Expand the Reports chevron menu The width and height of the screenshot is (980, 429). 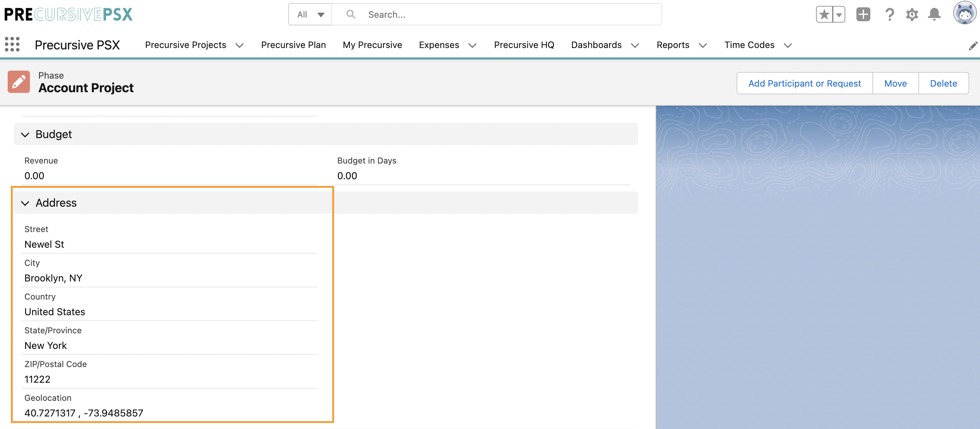tap(703, 45)
